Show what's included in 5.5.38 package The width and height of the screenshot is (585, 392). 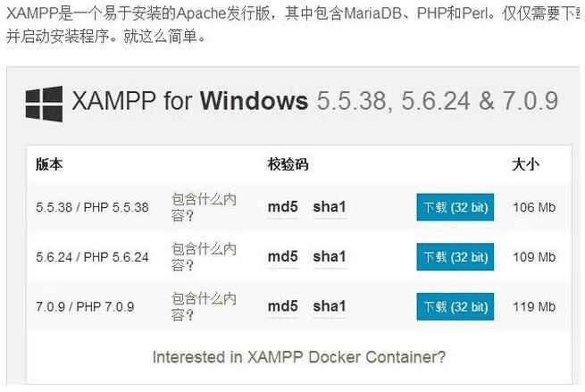(204, 207)
